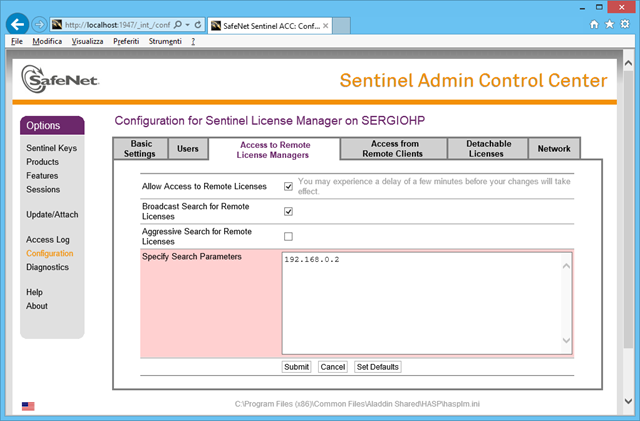Viewport: 640px width, 421px height.
Task: Click the hasplm.ini file path text
Action: (x=357, y=404)
